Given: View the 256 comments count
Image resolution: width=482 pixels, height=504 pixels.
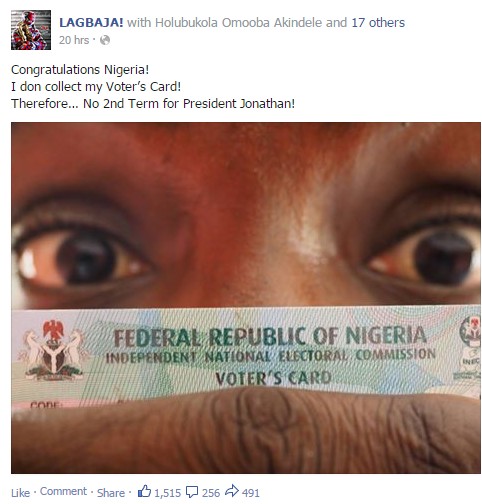Looking at the screenshot, I should 211,493.
